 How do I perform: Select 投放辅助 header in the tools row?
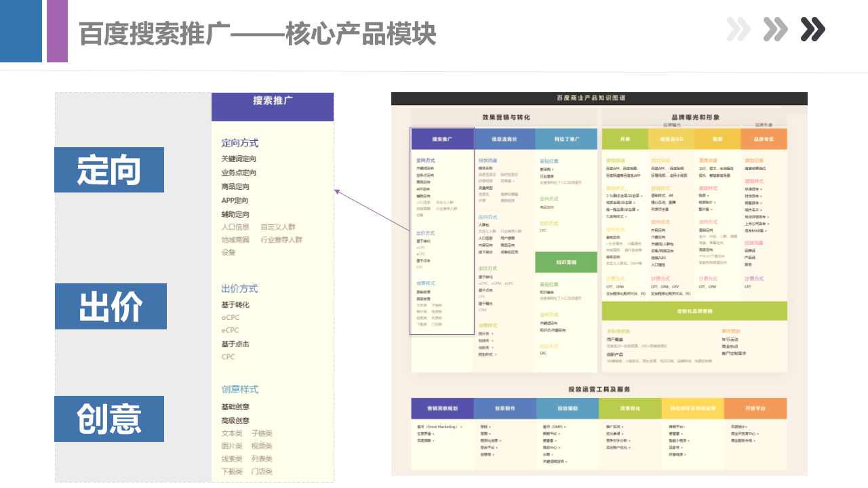tap(568, 409)
